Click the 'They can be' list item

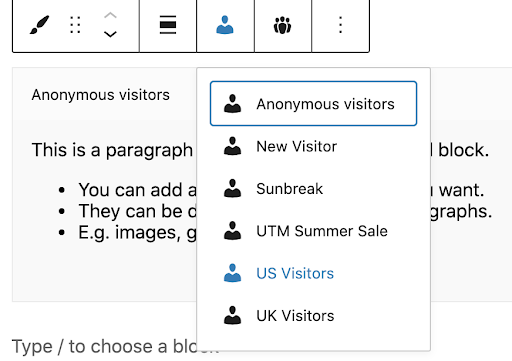coord(137,211)
